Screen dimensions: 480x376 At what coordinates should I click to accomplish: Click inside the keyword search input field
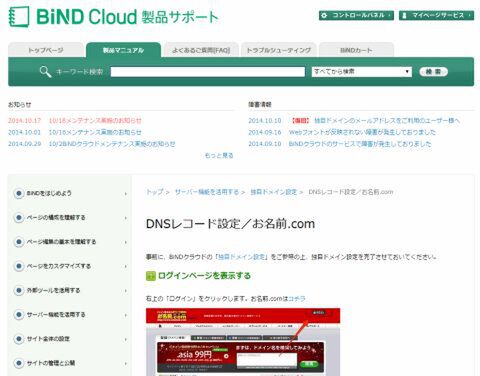208,72
